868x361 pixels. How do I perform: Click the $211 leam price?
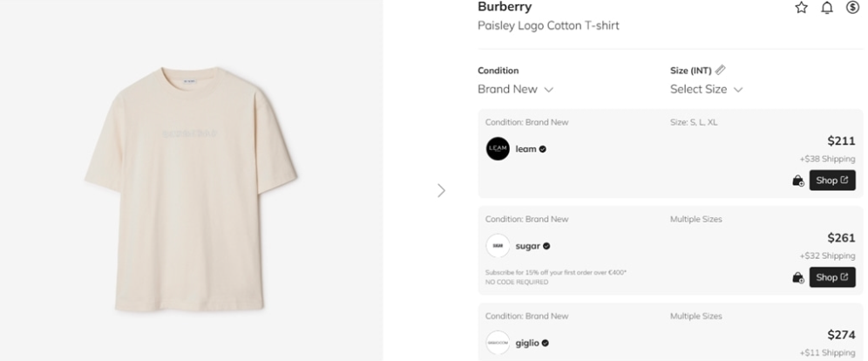tap(841, 141)
